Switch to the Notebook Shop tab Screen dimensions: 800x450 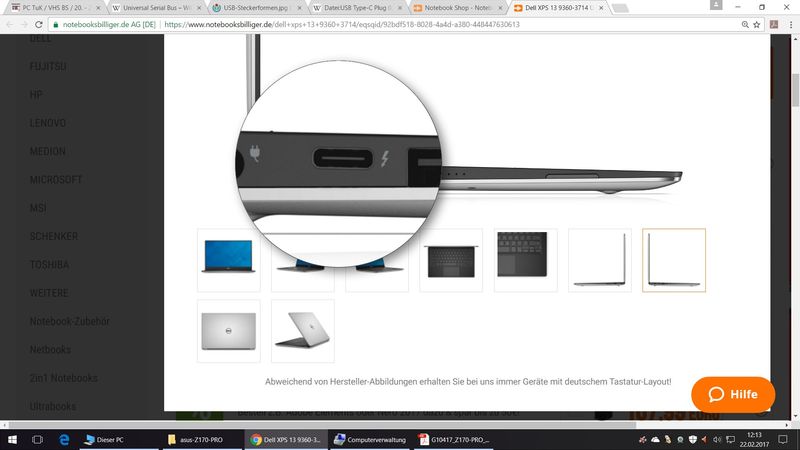[456, 8]
